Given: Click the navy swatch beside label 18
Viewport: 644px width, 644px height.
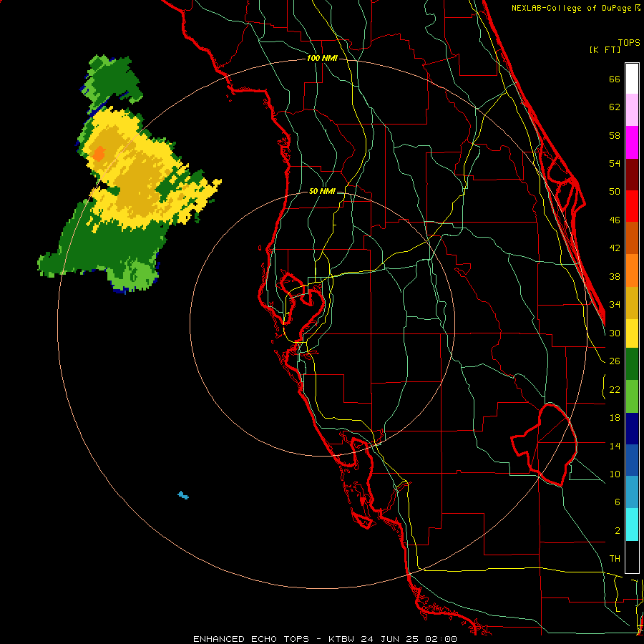Looking at the screenshot, I should 632,429.
